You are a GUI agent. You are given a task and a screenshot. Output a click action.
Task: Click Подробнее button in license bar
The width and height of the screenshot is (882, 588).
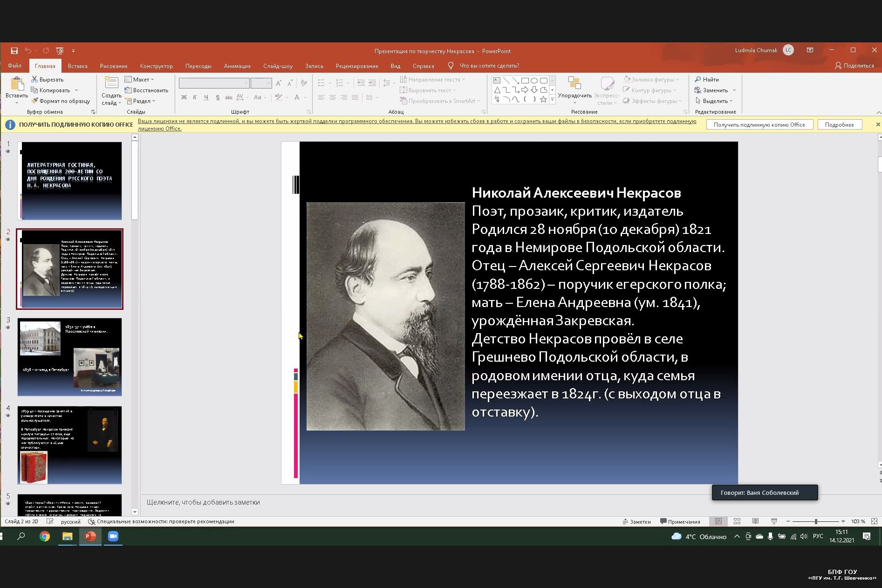[x=840, y=125]
